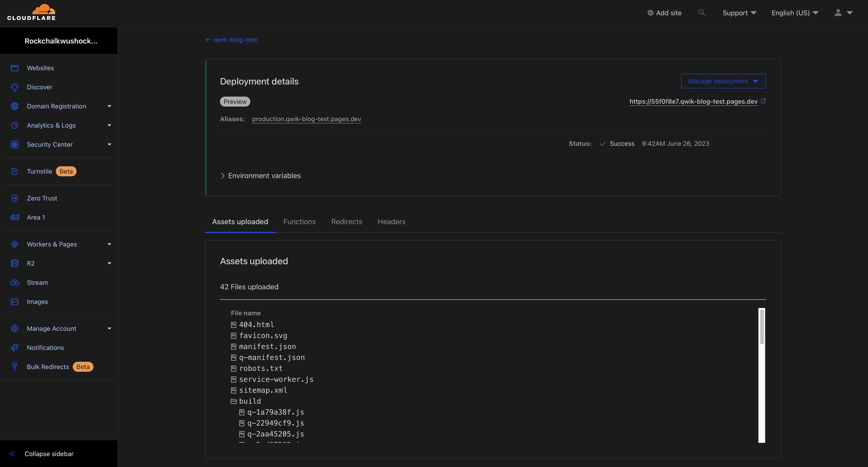Click the Websites sidebar icon
Screen dimensions: 868x467
[14, 68]
